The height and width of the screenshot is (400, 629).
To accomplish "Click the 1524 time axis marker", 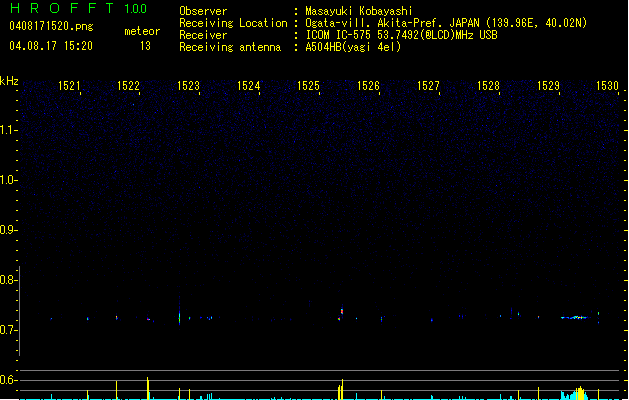I will coord(249,86).
